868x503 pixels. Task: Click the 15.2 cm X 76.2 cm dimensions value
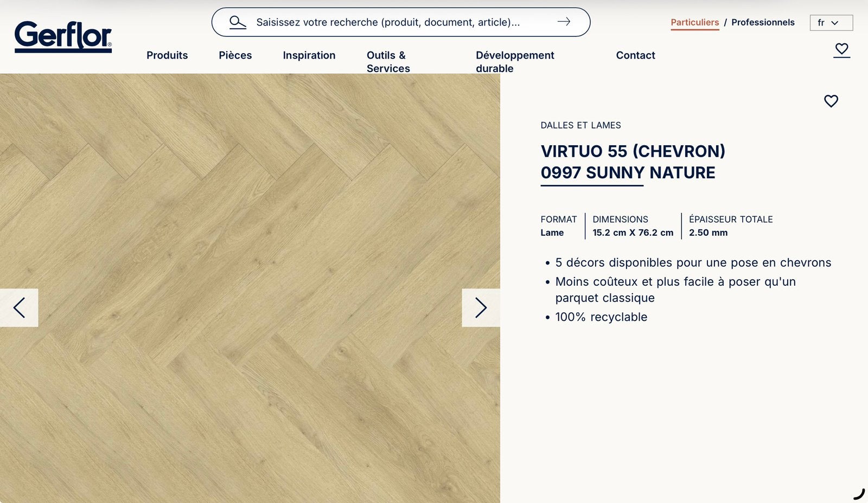tap(633, 233)
